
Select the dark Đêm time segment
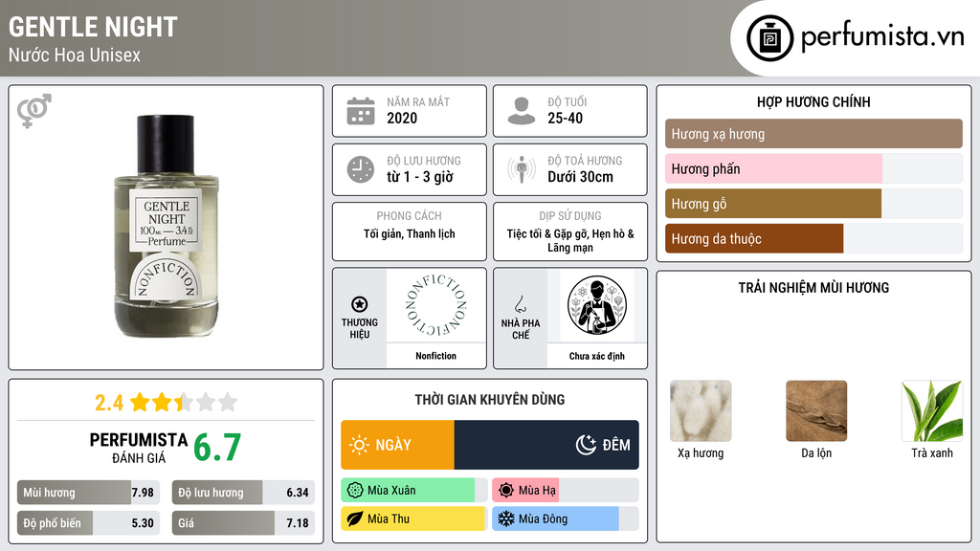click(x=546, y=445)
